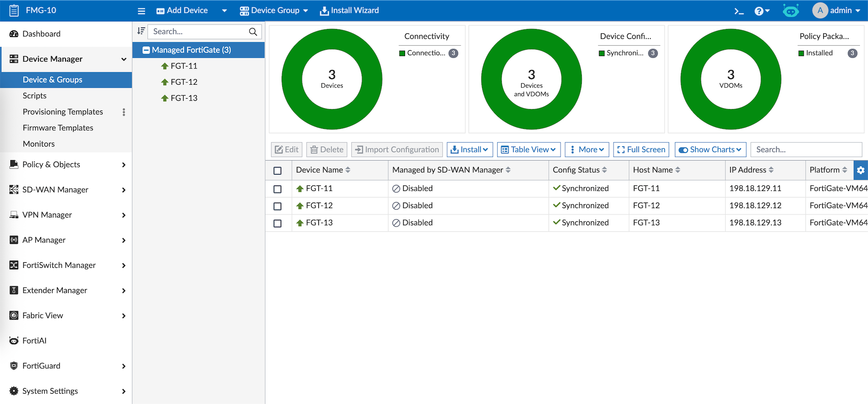Open the Table View dropdown
The height and width of the screenshot is (404, 868).
(x=528, y=150)
